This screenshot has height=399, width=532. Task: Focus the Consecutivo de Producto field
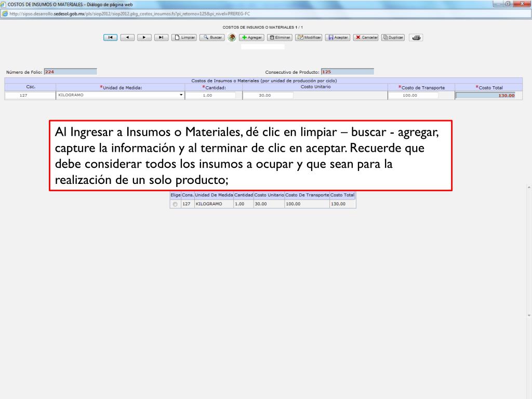coord(348,72)
